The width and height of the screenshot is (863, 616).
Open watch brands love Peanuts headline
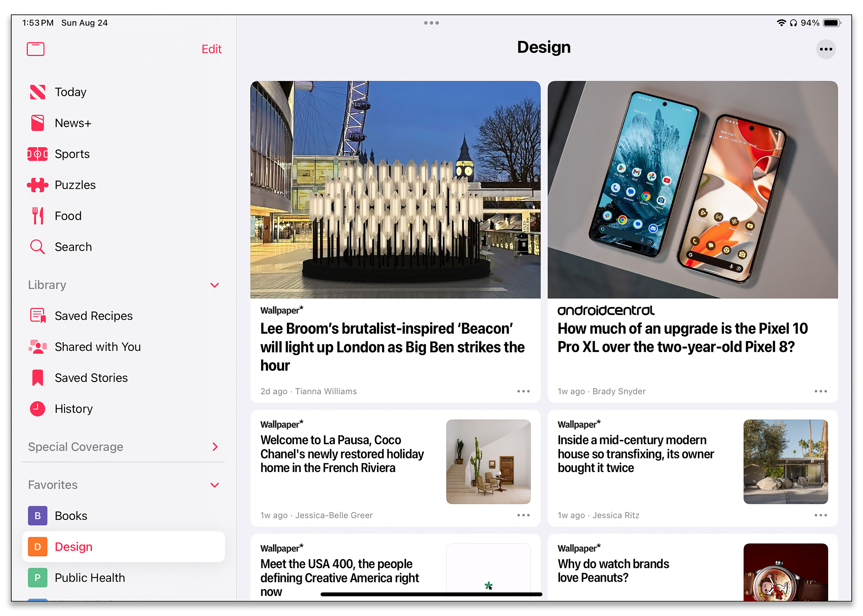(x=613, y=570)
